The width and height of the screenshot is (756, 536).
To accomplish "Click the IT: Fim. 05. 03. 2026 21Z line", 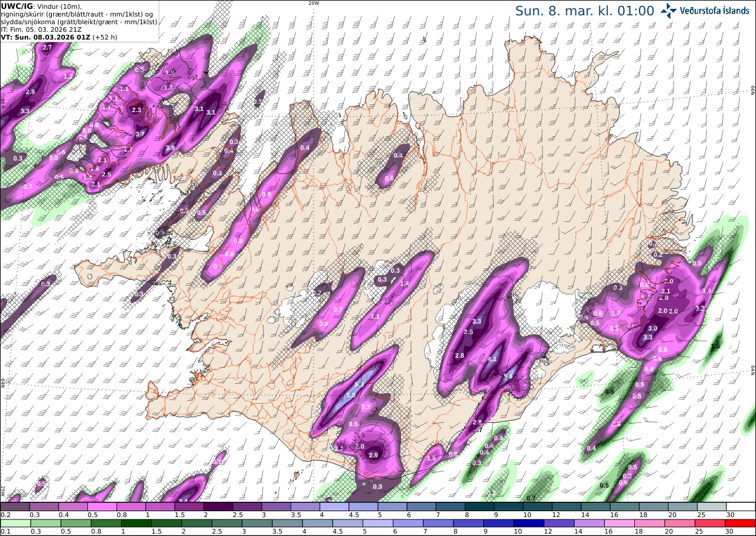I will 40,29.
